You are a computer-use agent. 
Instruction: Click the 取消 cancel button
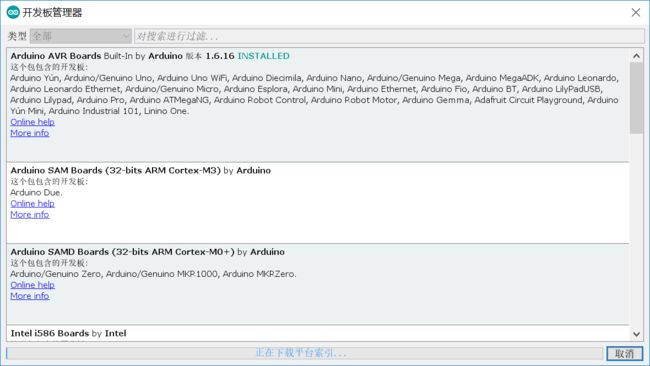(624, 354)
